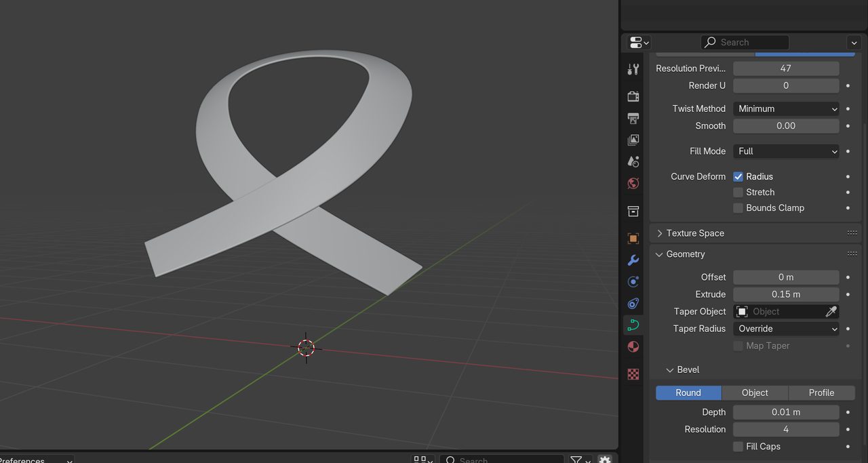Enable the Bounds Clamp checkbox
This screenshot has width=868, height=463.
tap(738, 207)
